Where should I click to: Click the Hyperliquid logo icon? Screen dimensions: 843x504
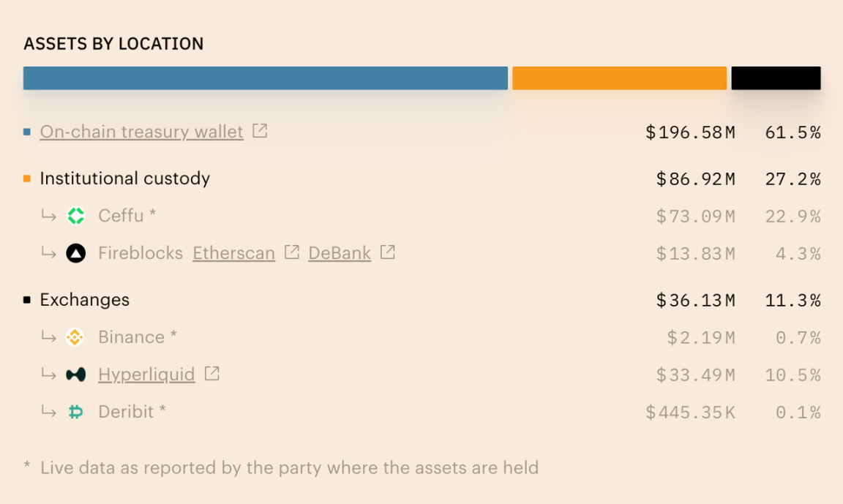pos(76,375)
